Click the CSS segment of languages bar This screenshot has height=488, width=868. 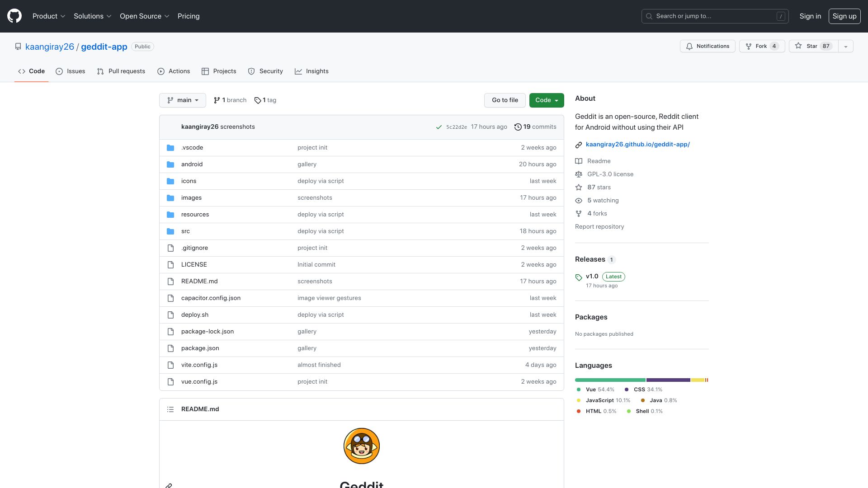point(668,380)
